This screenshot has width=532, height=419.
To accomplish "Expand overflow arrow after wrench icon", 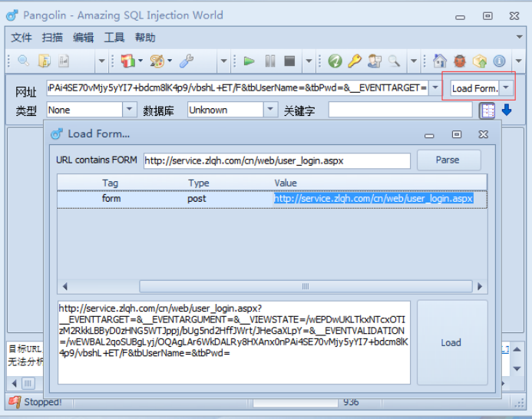I will (x=223, y=61).
